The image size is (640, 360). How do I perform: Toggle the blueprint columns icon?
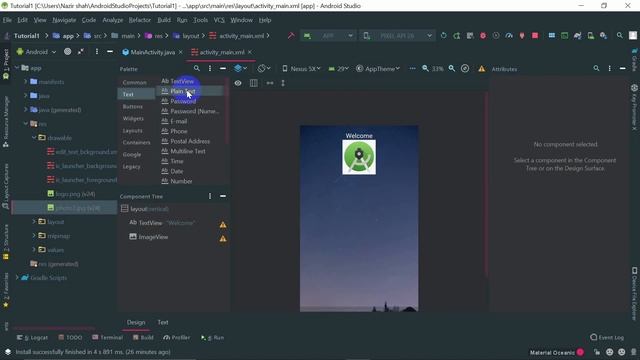[253, 83]
